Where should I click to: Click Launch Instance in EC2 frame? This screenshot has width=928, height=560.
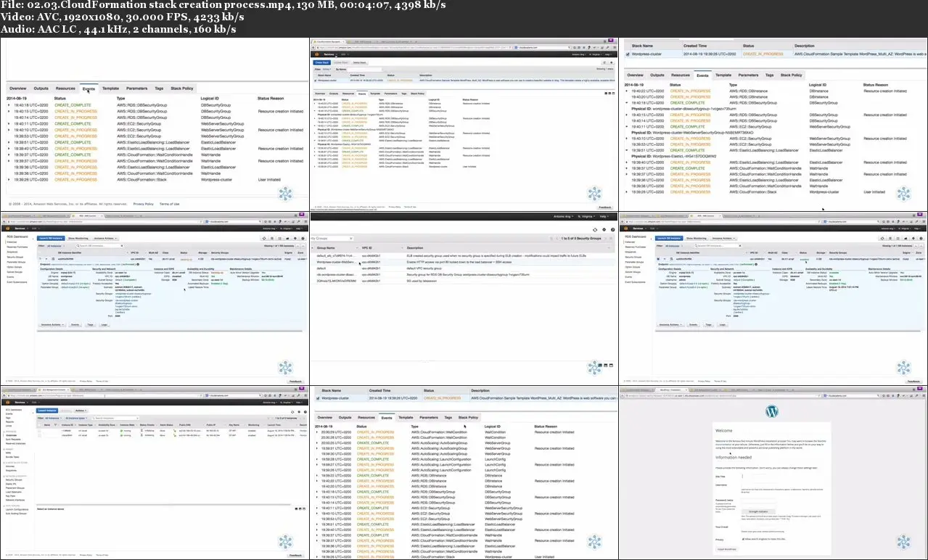[47, 411]
